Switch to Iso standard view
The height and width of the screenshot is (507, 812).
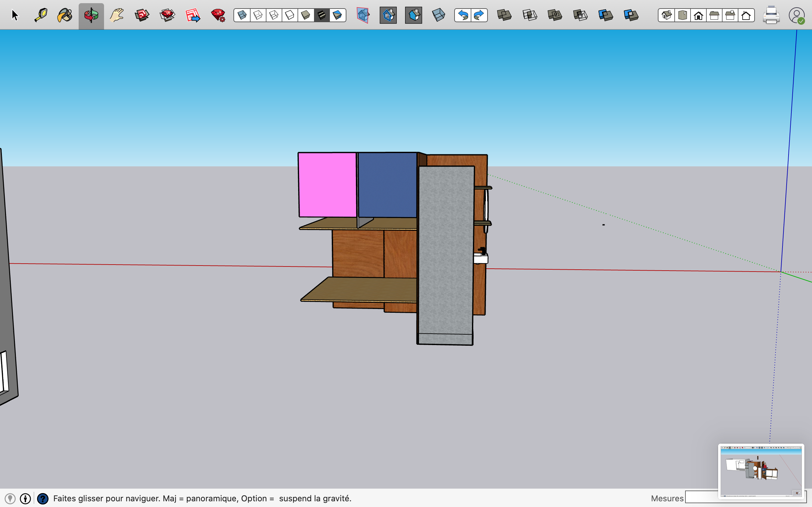[667, 16]
